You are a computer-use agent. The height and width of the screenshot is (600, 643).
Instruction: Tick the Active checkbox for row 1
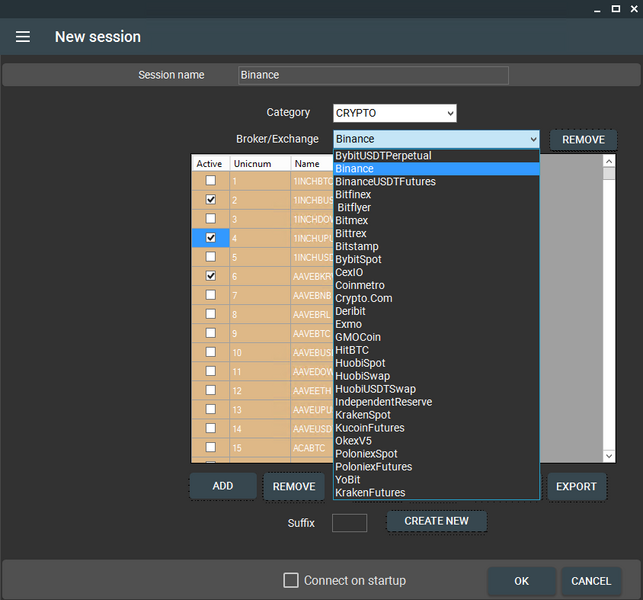click(211, 181)
